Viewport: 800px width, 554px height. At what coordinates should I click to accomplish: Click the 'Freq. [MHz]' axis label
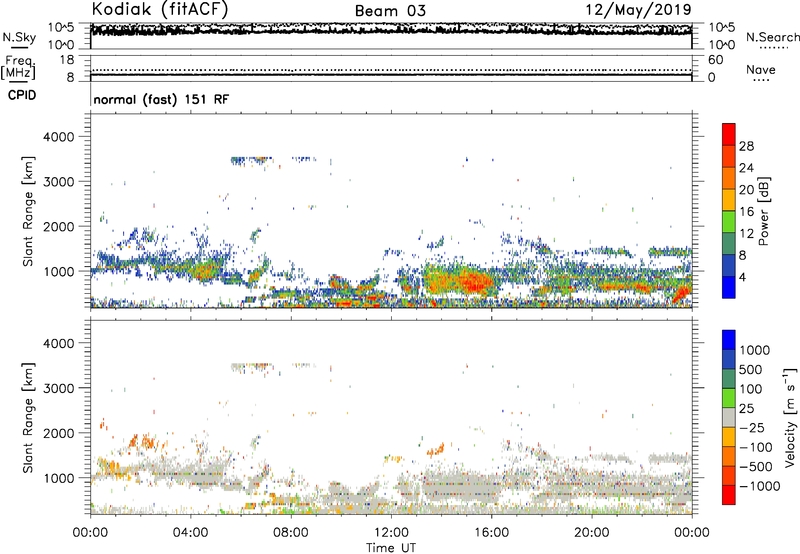pyautogui.click(x=18, y=67)
